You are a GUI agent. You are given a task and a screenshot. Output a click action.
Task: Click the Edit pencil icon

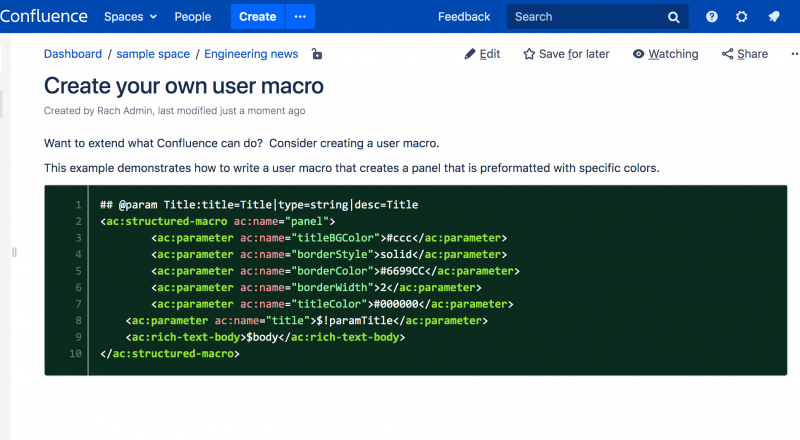point(469,54)
